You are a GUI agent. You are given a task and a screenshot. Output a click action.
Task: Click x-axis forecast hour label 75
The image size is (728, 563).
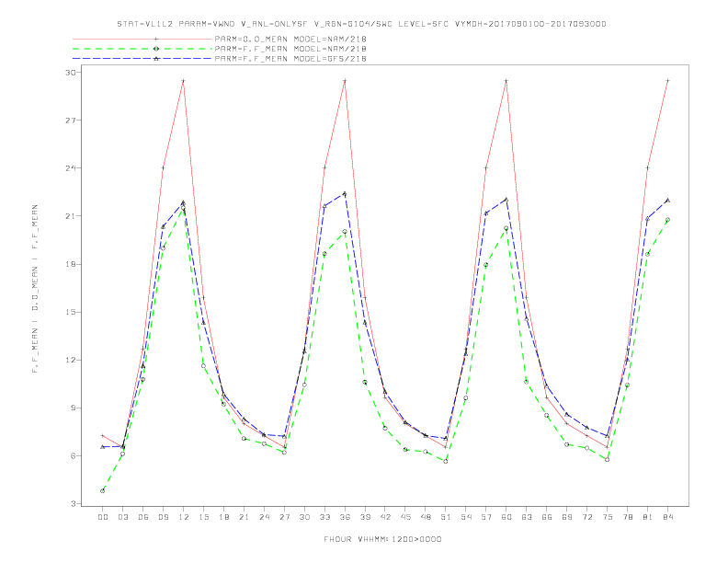tap(608, 517)
